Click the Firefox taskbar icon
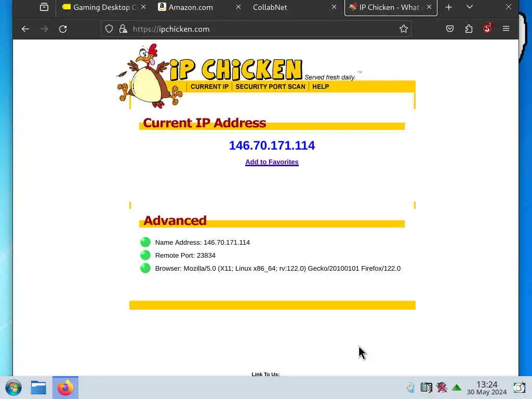 (65, 388)
